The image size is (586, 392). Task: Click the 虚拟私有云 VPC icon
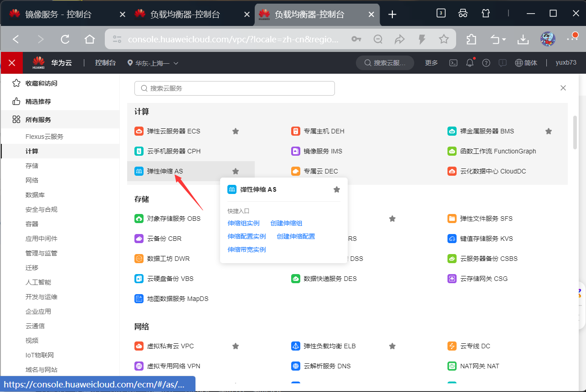tap(139, 346)
